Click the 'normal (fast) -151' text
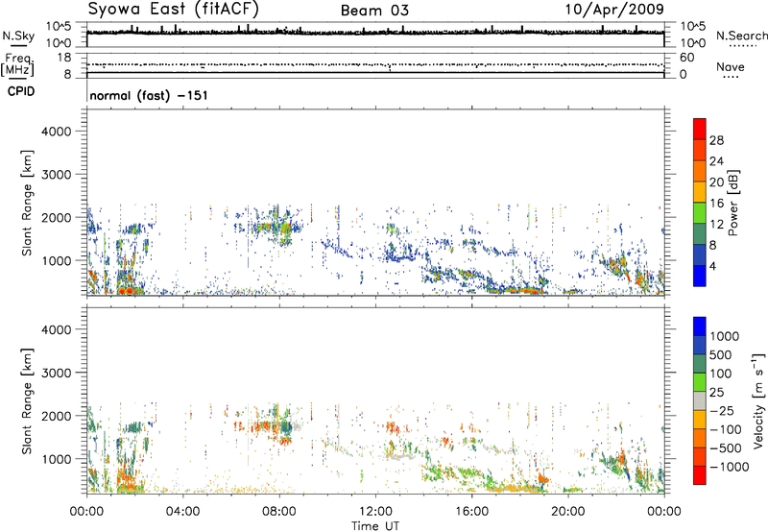Image resolution: width=768 pixels, height=532 pixels. 149,95
